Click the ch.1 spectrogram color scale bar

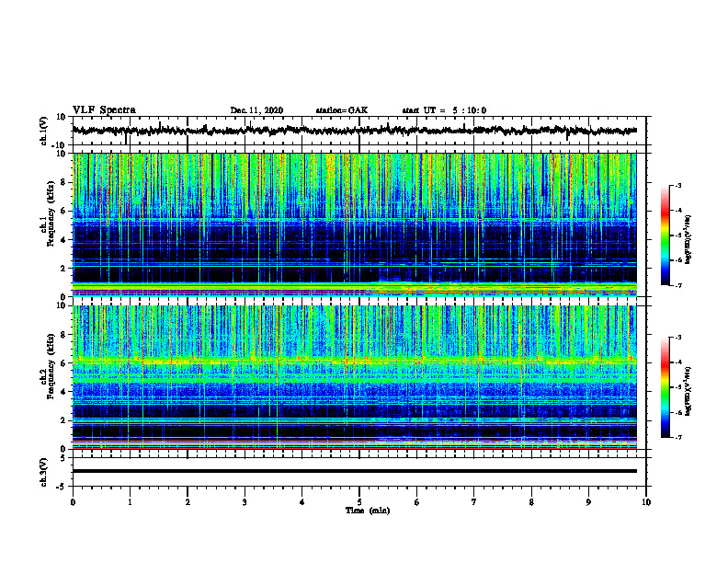665,236
